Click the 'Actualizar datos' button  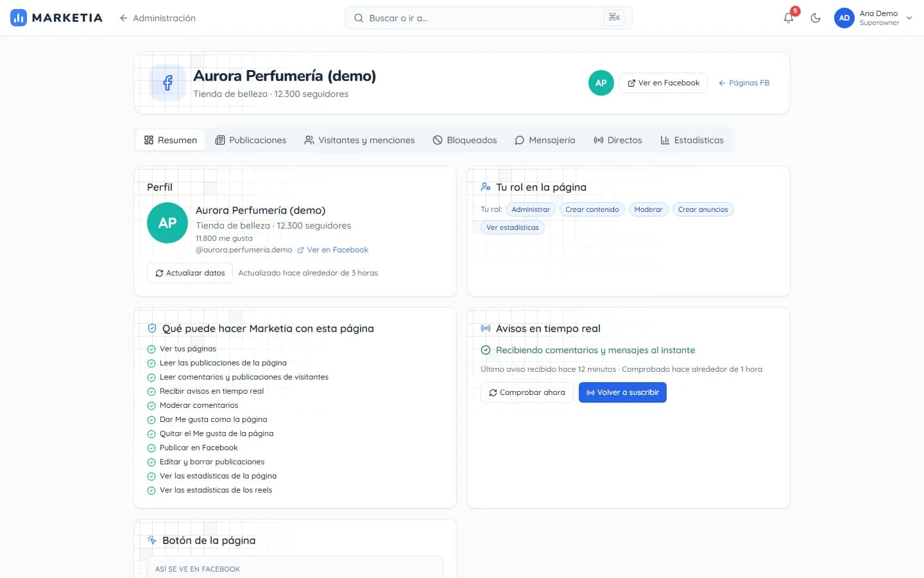coord(190,273)
